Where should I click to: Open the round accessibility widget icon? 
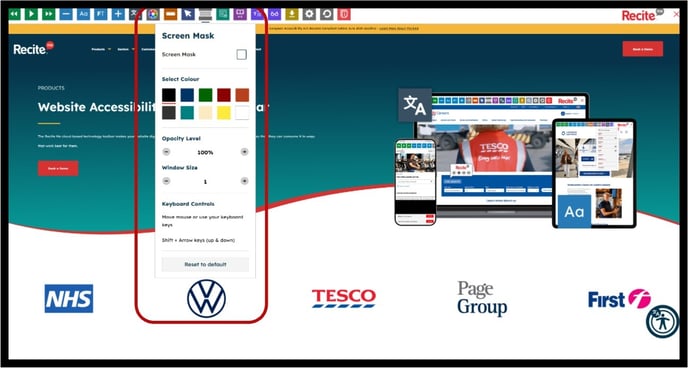pos(662,321)
